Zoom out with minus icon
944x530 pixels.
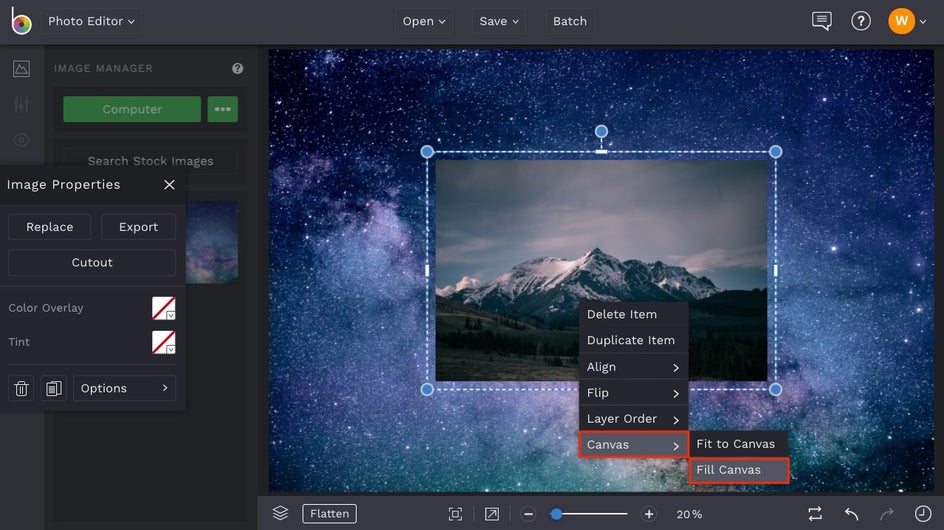click(529, 514)
